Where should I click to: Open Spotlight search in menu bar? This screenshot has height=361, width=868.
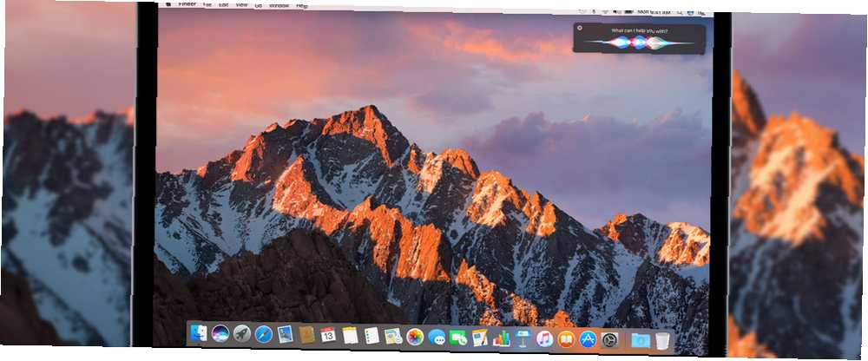(680, 12)
